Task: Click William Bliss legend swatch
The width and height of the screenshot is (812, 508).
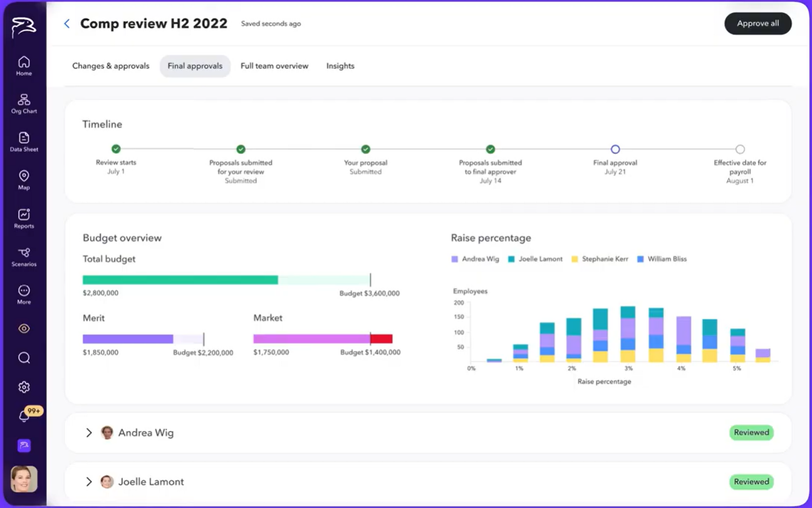Action: tap(640, 259)
